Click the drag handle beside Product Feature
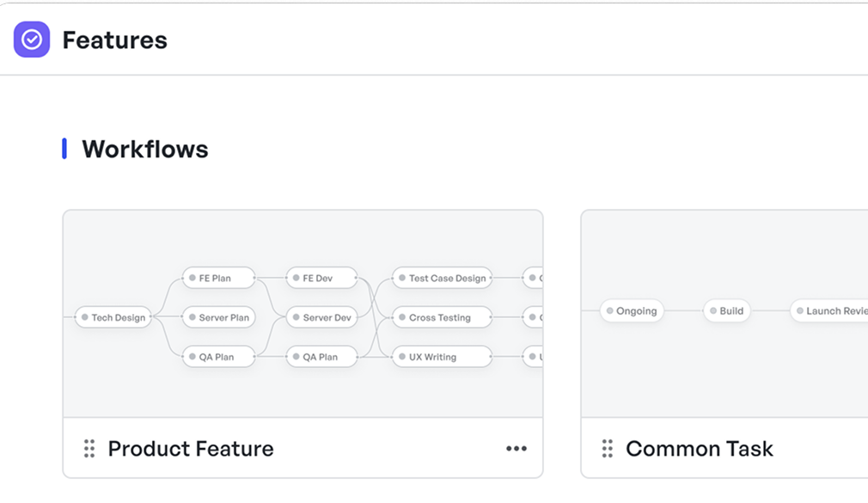Image resolution: width=868 pixels, height=503 pixels. click(89, 448)
